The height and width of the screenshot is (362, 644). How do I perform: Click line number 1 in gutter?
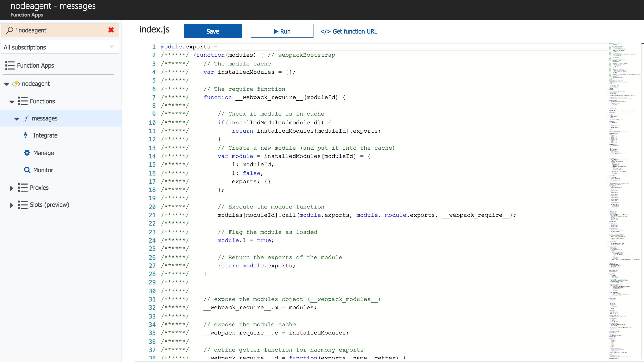click(154, 47)
